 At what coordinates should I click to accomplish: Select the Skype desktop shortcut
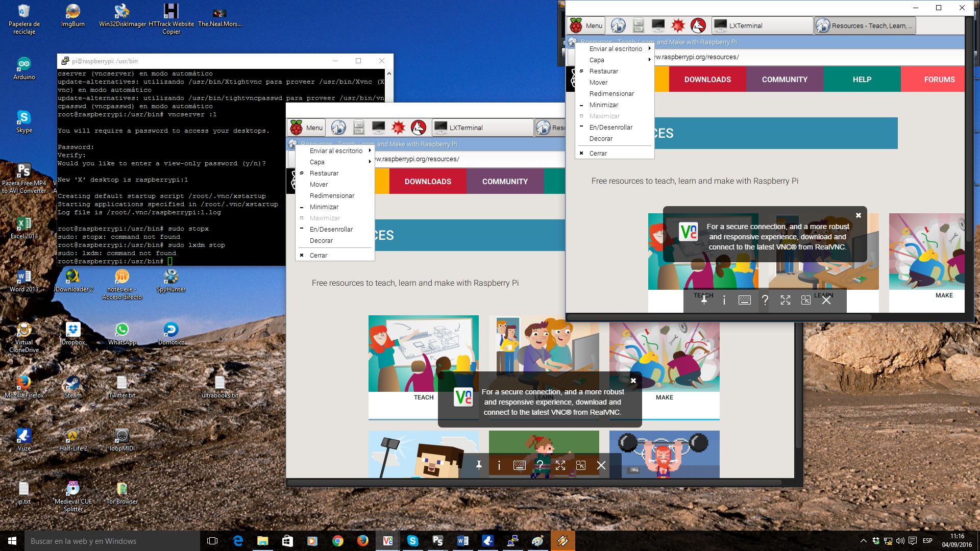coord(24,121)
